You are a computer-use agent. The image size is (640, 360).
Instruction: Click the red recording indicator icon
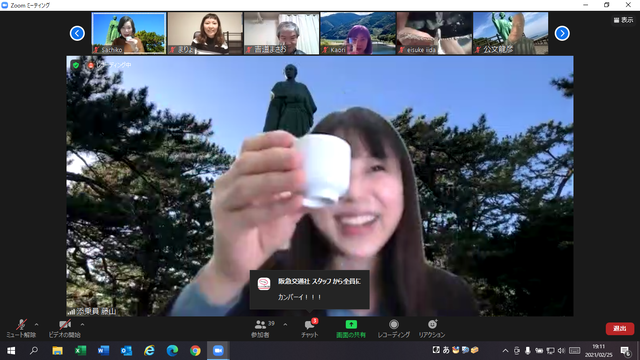point(91,65)
